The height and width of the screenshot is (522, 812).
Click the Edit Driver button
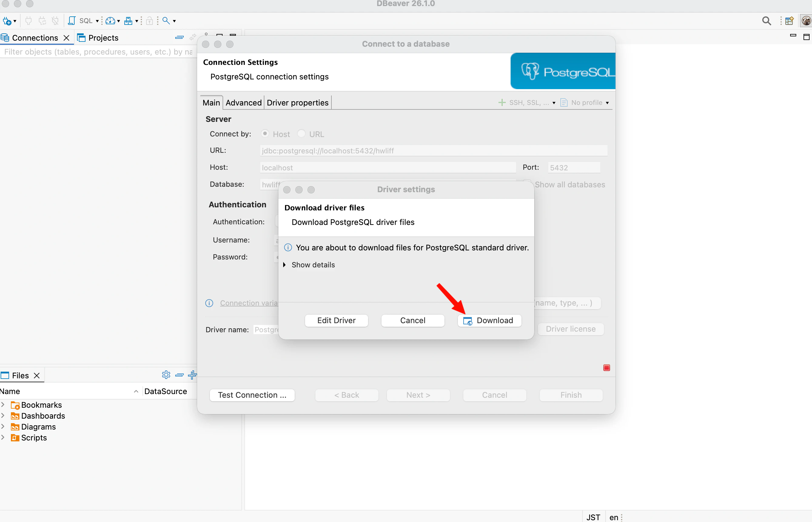click(x=336, y=320)
